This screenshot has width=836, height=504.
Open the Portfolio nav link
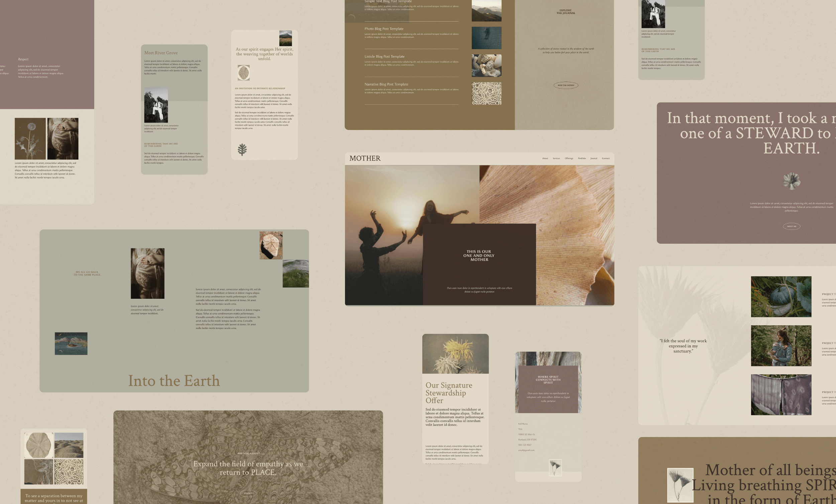point(582,158)
